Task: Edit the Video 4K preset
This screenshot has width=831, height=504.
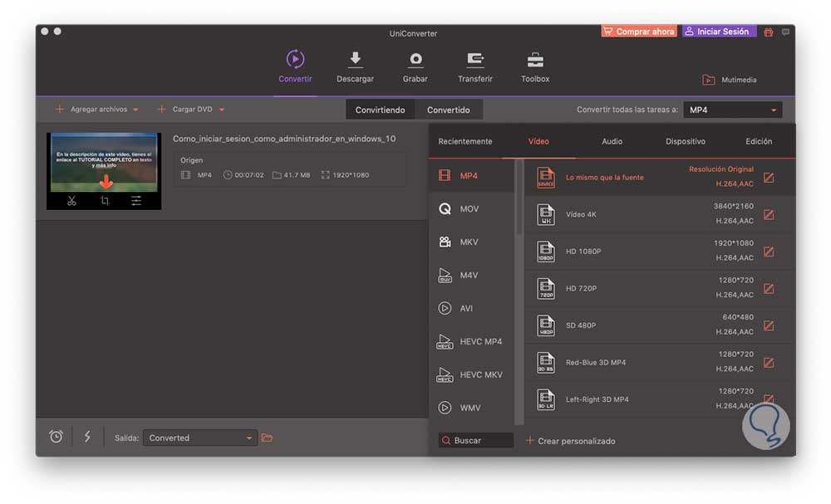Action: (x=769, y=214)
